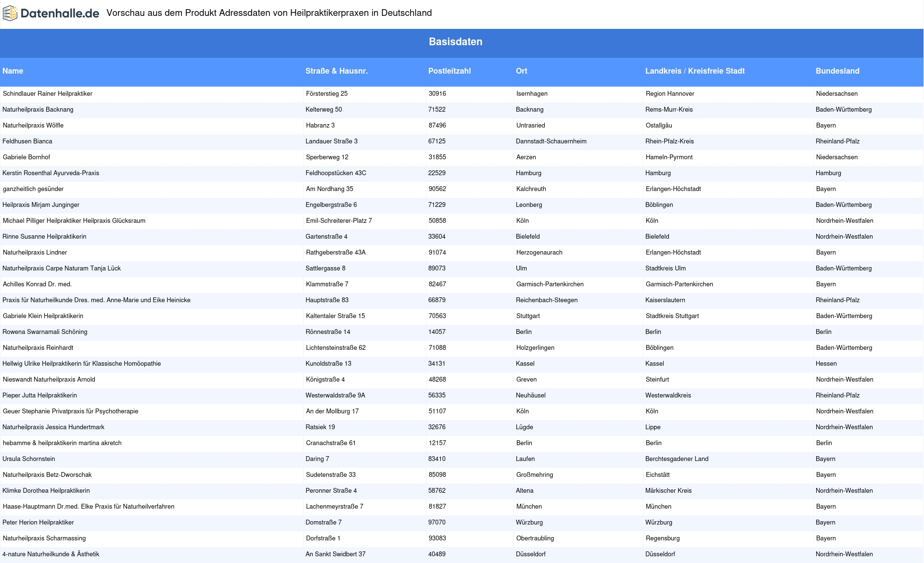The width and height of the screenshot is (924, 563).
Task: Select the Hessen state cell
Action: 826,364
